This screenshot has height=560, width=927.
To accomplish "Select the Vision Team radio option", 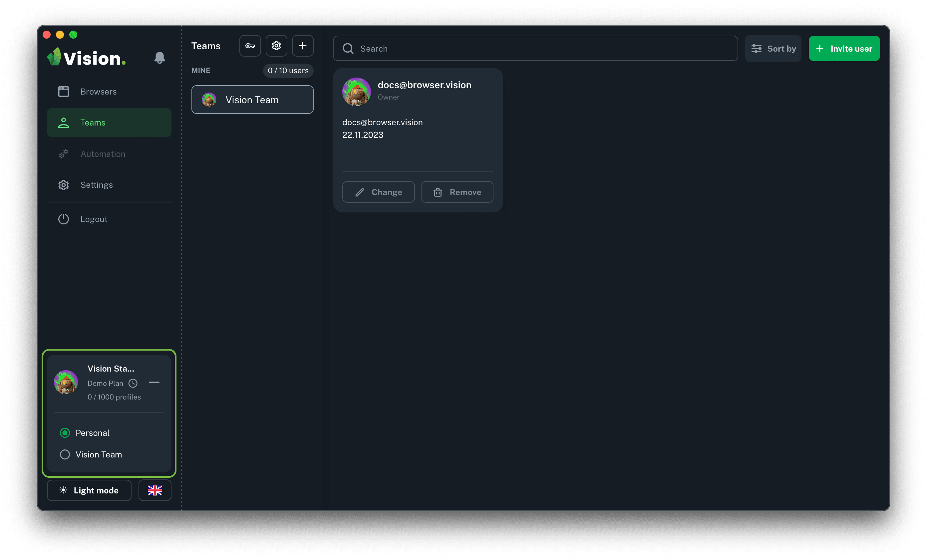I will [x=65, y=454].
